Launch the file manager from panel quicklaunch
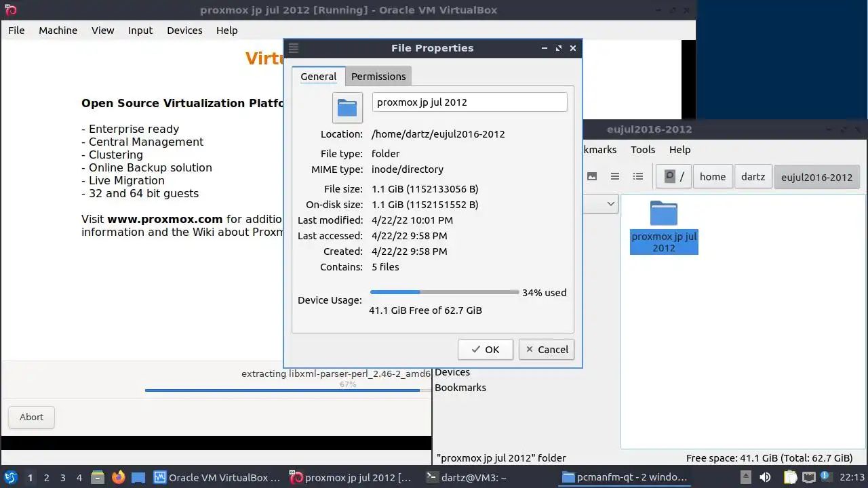The image size is (868, 488). point(97,477)
